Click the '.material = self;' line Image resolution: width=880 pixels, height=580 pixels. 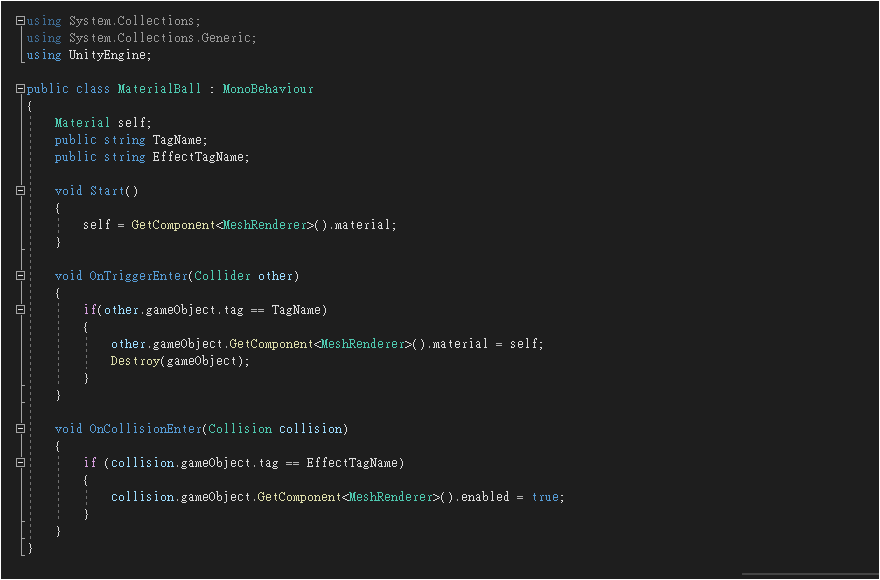[327, 344]
